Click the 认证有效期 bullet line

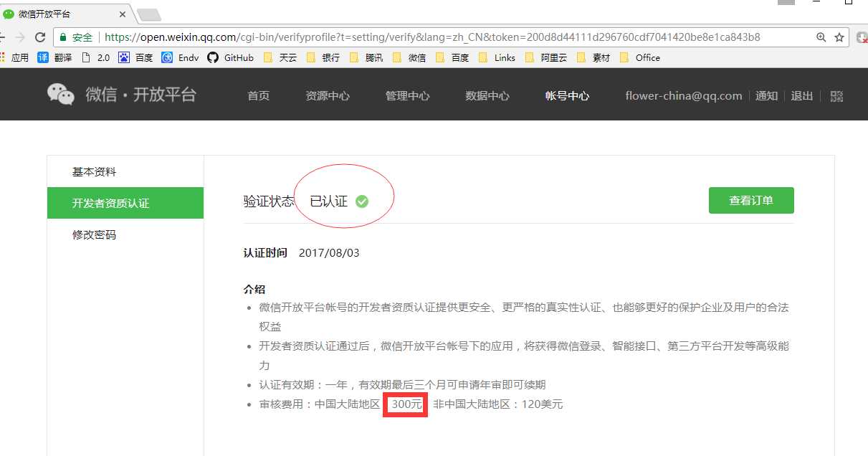click(402, 385)
